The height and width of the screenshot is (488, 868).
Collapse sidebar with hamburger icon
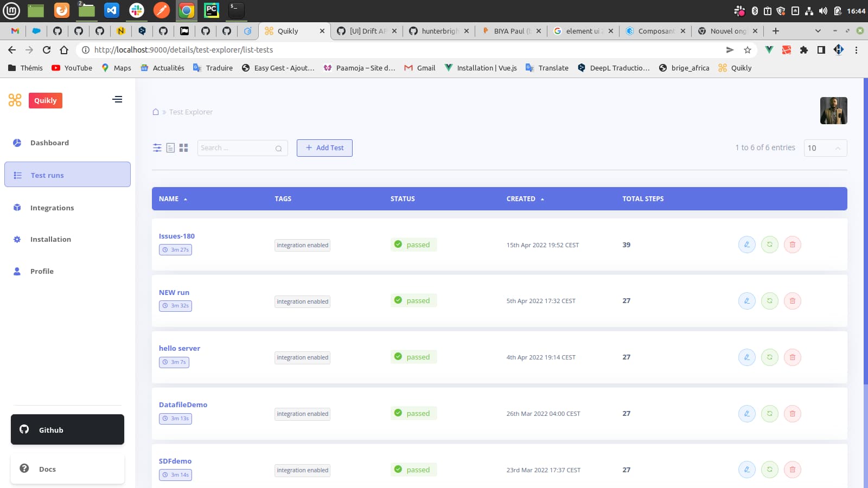click(x=117, y=99)
